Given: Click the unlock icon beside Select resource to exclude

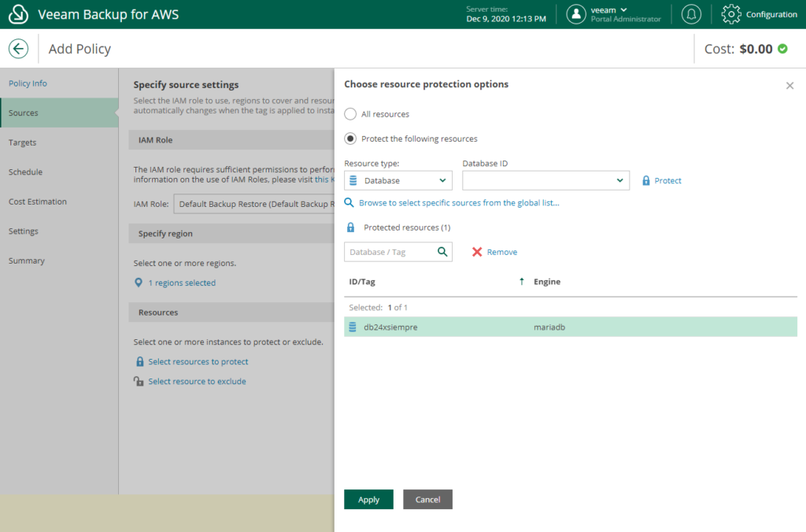Looking at the screenshot, I should click(139, 381).
